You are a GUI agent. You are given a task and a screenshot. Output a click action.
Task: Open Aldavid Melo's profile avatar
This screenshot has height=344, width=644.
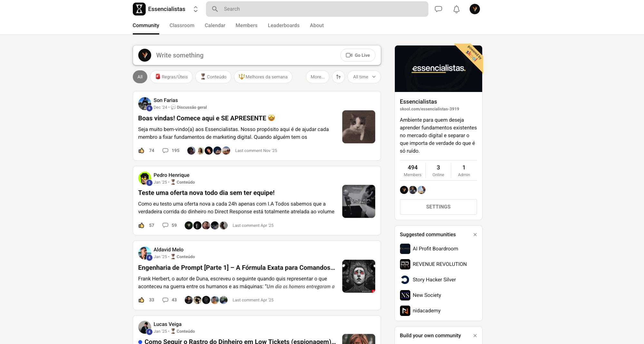(145, 253)
